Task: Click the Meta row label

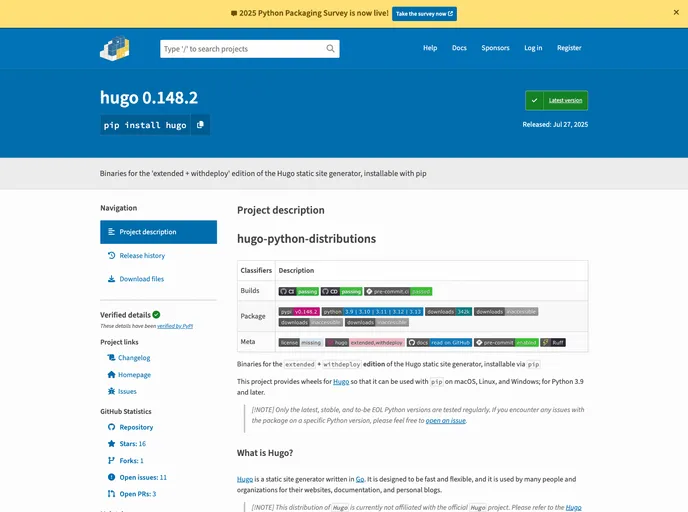Action: pyautogui.click(x=247, y=341)
